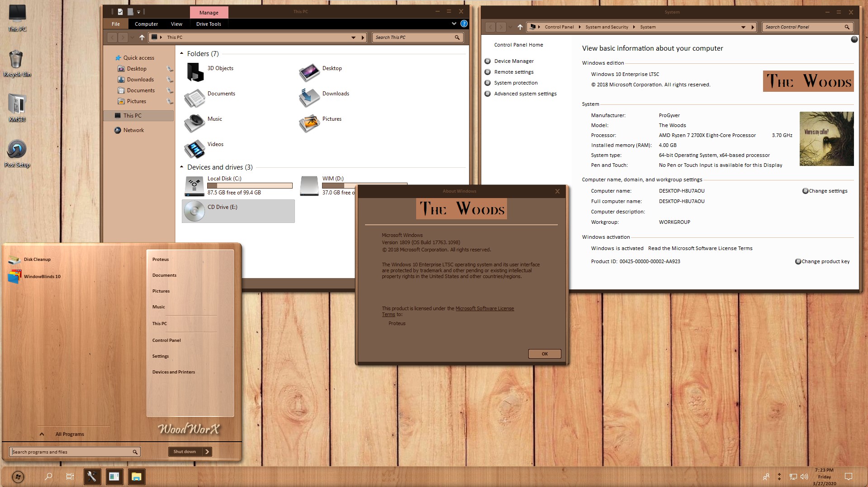
Task: Open address history dropdown in This PC window
Action: click(x=353, y=38)
